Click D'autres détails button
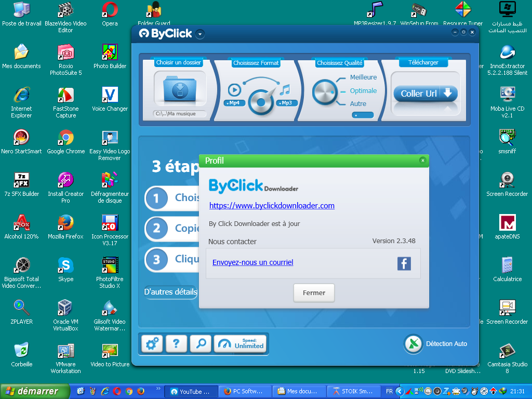Viewport: 532px width, 399px height. pos(170,292)
